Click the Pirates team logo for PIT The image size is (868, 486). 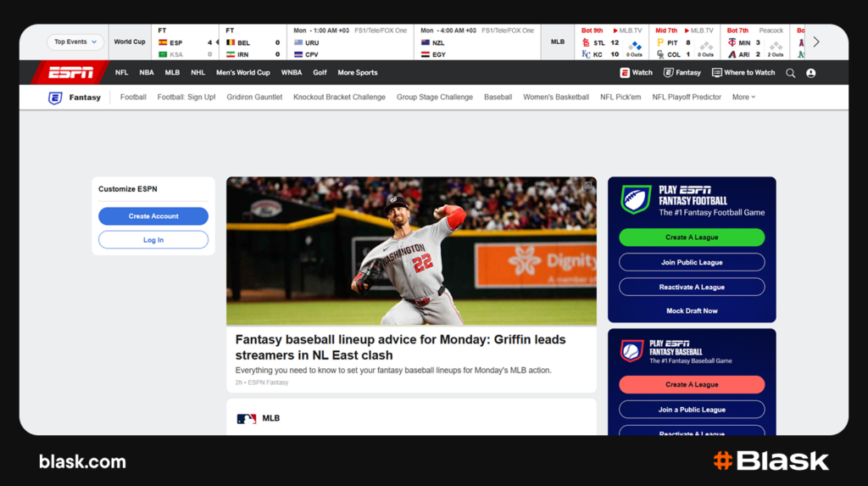[x=659, y=42]
